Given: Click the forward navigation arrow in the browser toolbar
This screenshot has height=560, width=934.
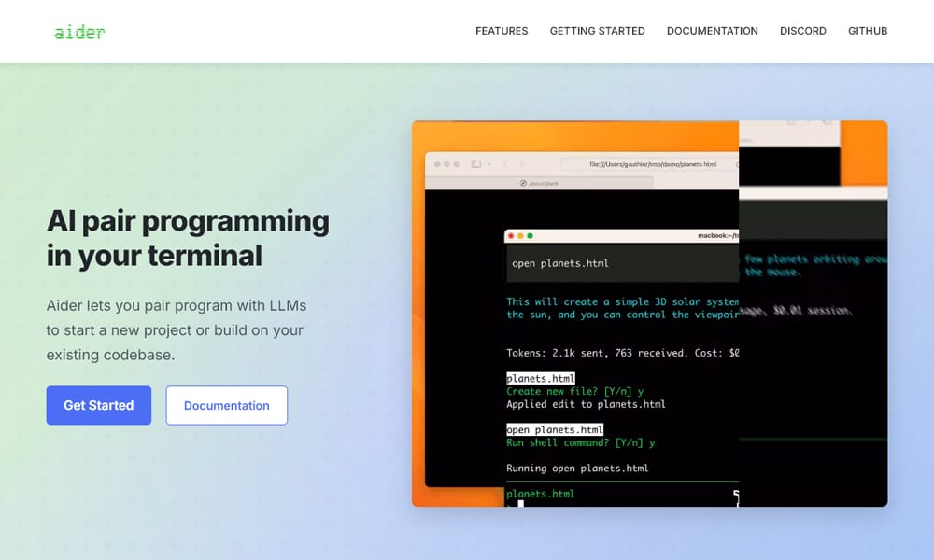Looking at the screenshot, I should pos(521,163).
